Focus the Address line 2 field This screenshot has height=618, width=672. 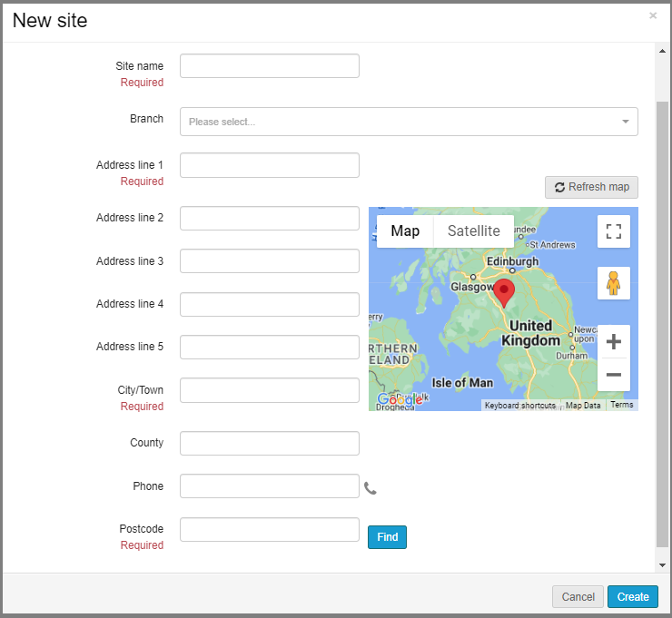click(270, 219)
